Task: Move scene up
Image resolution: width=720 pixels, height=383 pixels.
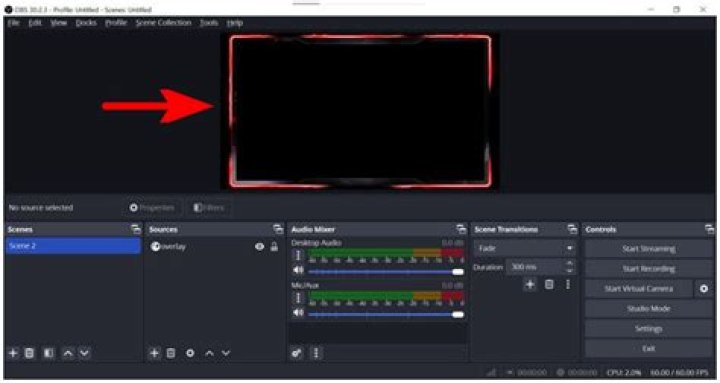Action: (68, 353)
